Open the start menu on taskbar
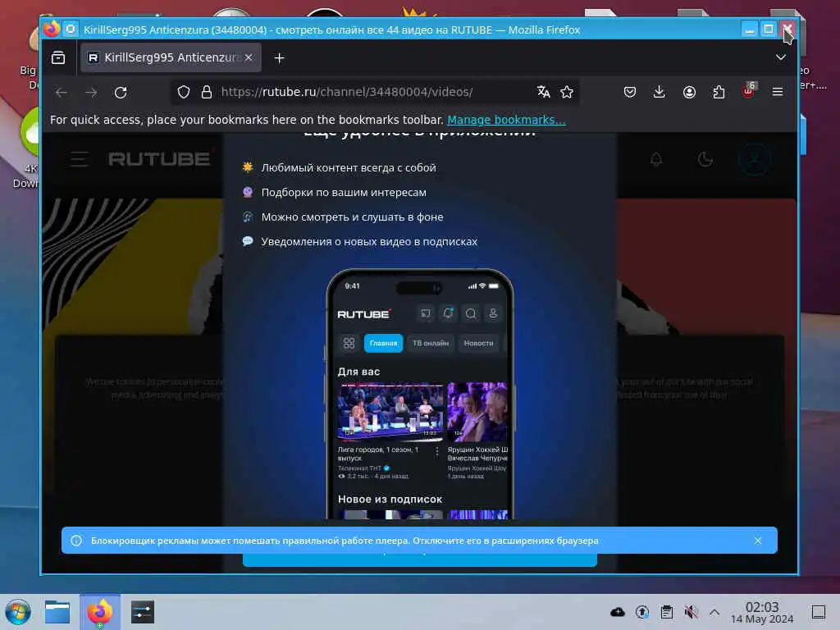Viewport: 840px width, 630px height. (x=18, y=612)
